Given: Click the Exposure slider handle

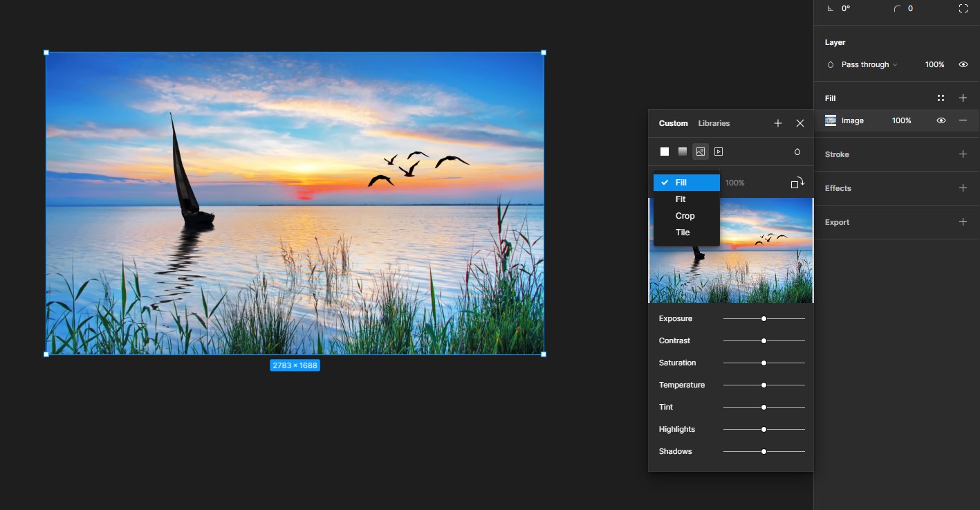Looking at the screenshot, I should click(x=764, y=319).
